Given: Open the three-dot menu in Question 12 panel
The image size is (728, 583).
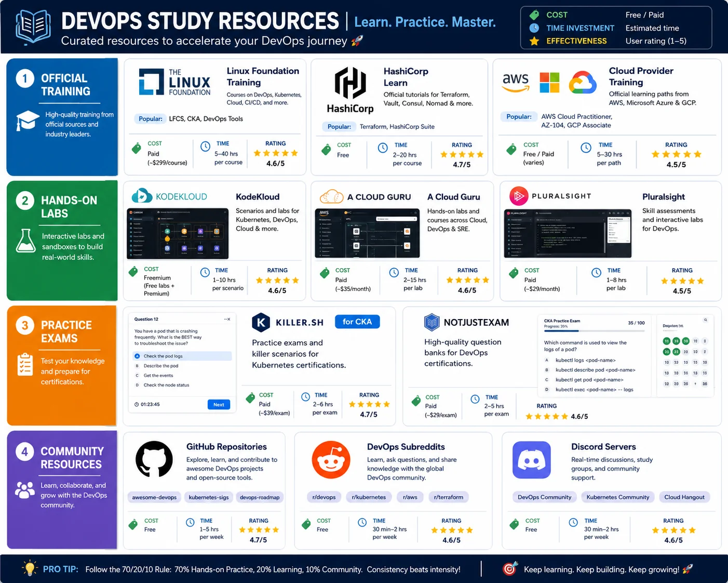Looking at the screenshot, I should point(227,319).
